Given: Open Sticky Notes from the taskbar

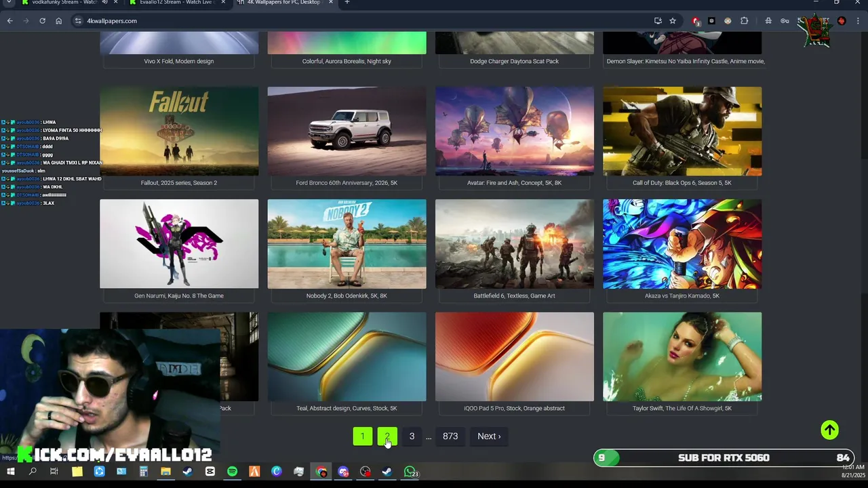Looking at the screenshot, I should [77, 472].
